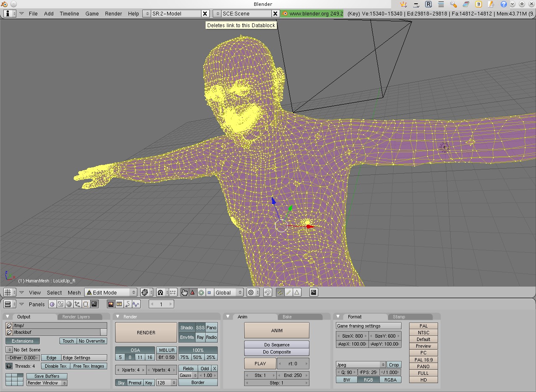Enable RGBA output format

tap(390, 379)
